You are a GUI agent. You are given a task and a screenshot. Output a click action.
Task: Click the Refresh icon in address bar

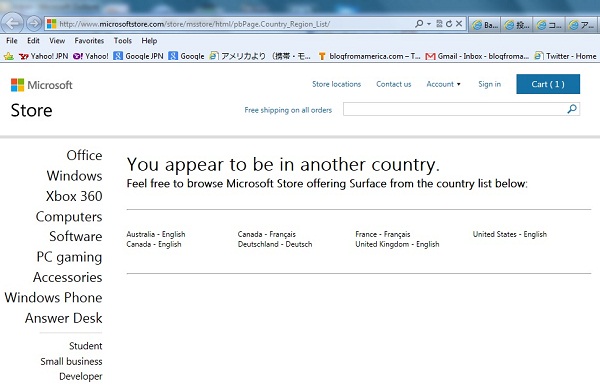[449, 24]
